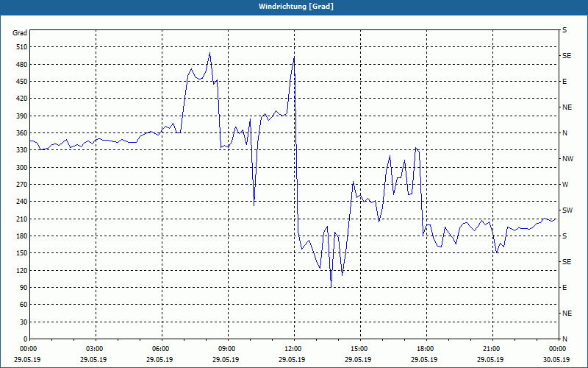Select the E compass label on 90 gridline
Viewport: 588px width, 368px height.
pos(564,288)
